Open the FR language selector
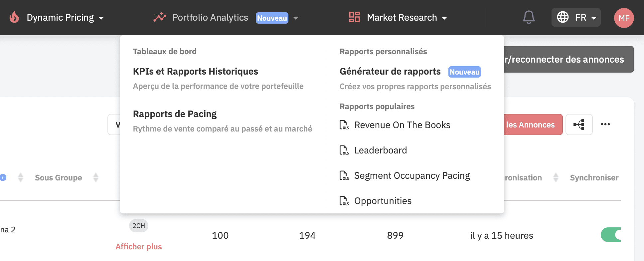 [x=576, y=17]
